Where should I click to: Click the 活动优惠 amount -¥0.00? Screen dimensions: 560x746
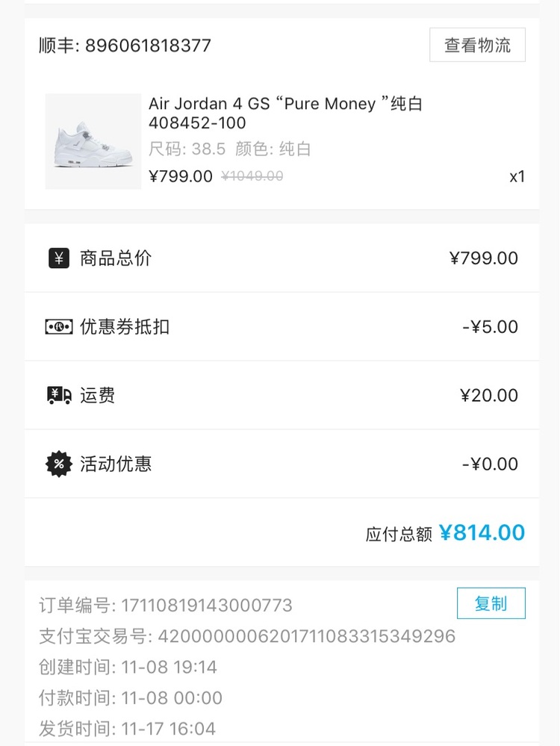[490, 464]
